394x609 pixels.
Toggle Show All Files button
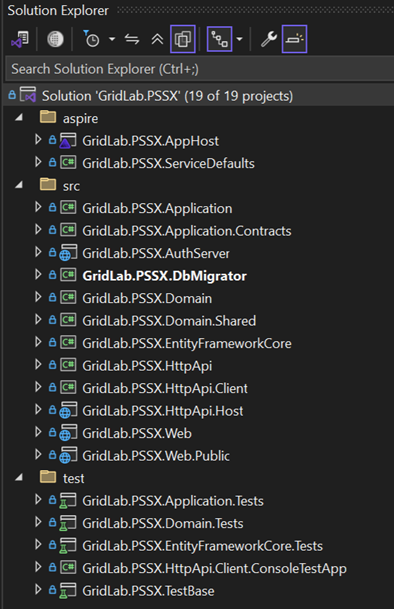point(183,39)
